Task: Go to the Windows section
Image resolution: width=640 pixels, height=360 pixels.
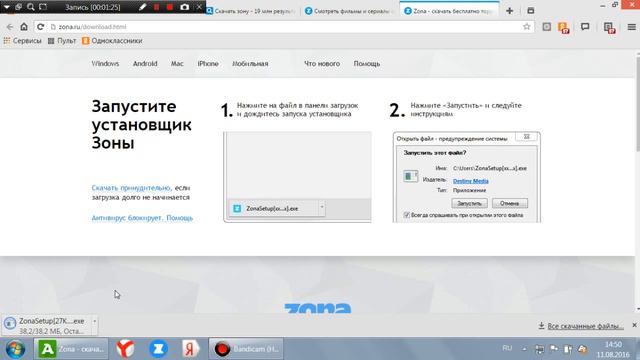Action: point(105,64)
